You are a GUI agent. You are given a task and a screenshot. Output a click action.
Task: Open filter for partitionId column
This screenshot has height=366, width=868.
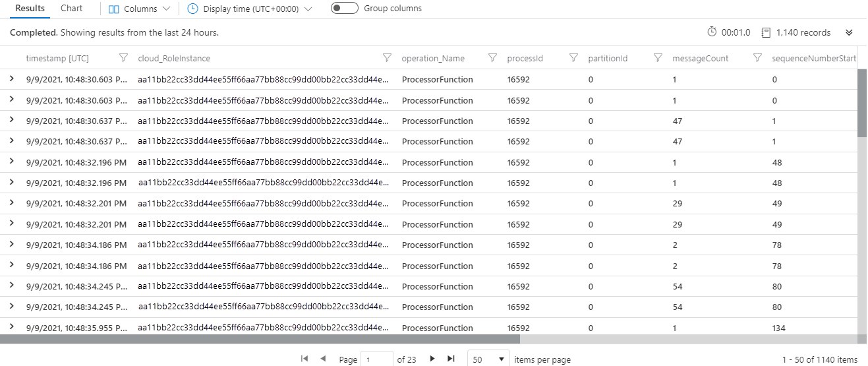click(x=658, y=58)
